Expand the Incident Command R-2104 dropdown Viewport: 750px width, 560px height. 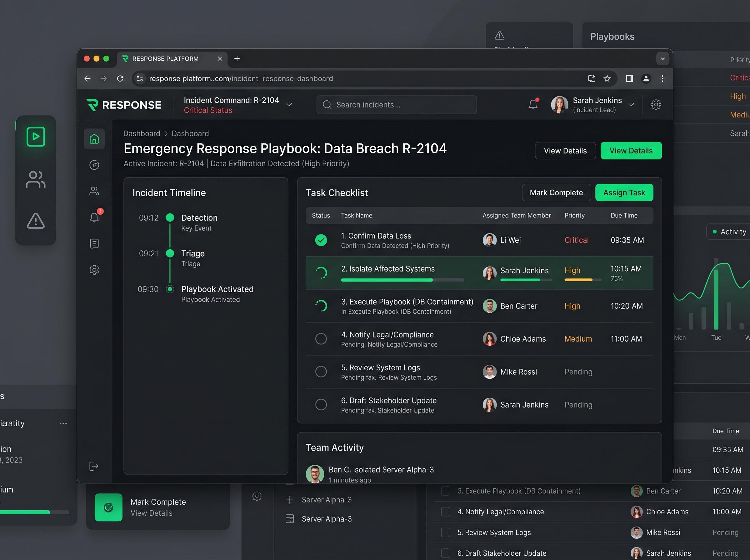pyautogui.click(x=289, y=105)
